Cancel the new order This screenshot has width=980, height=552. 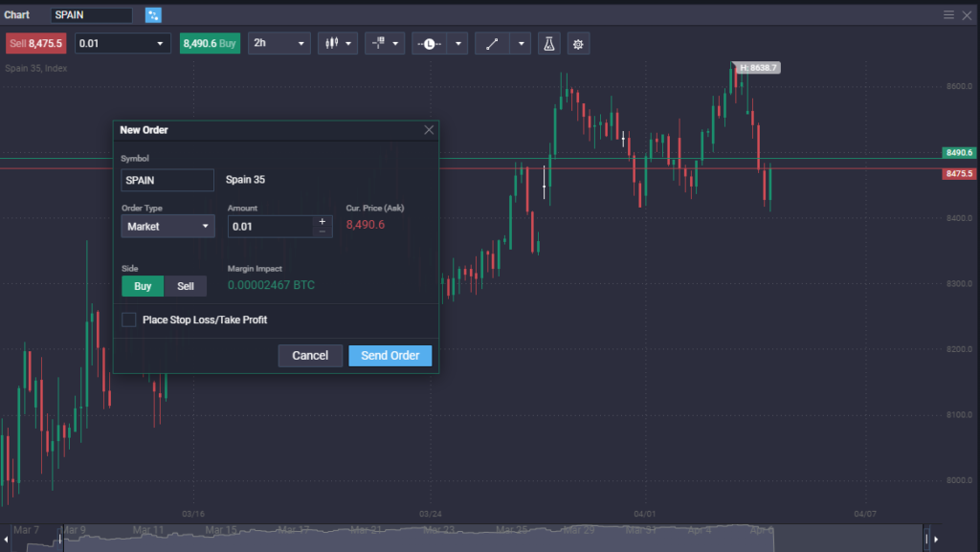point(310,355)
